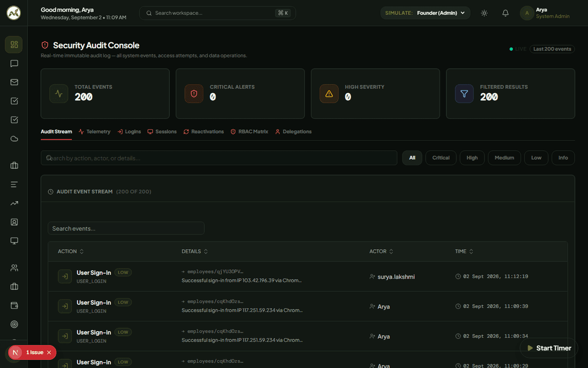Click the N icon on the issue badge
Image resolution: width=588 pixels, height=368 pixels.
15,353
